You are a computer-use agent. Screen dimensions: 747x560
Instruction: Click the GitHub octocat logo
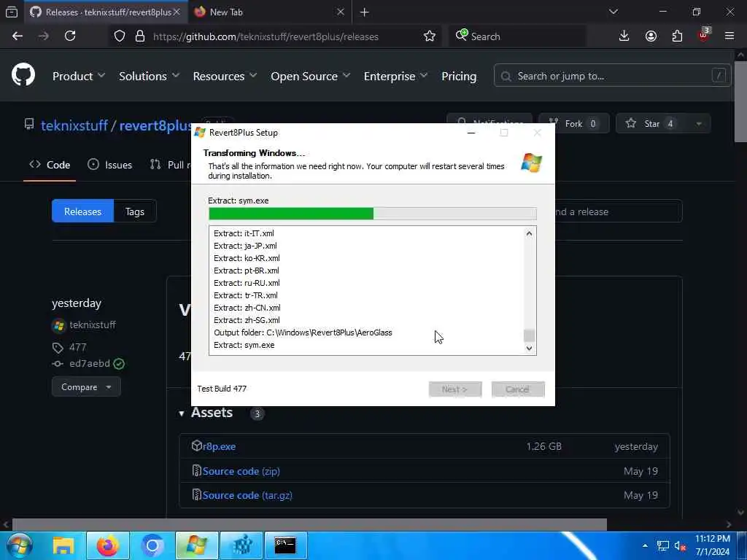(x=23, y=76)
